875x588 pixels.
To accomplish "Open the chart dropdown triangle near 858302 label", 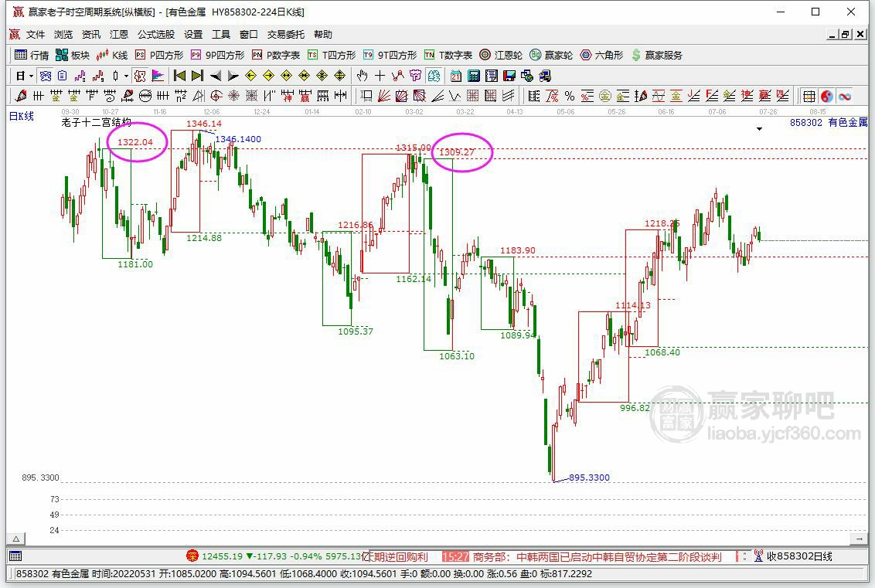I will (759, 129).
